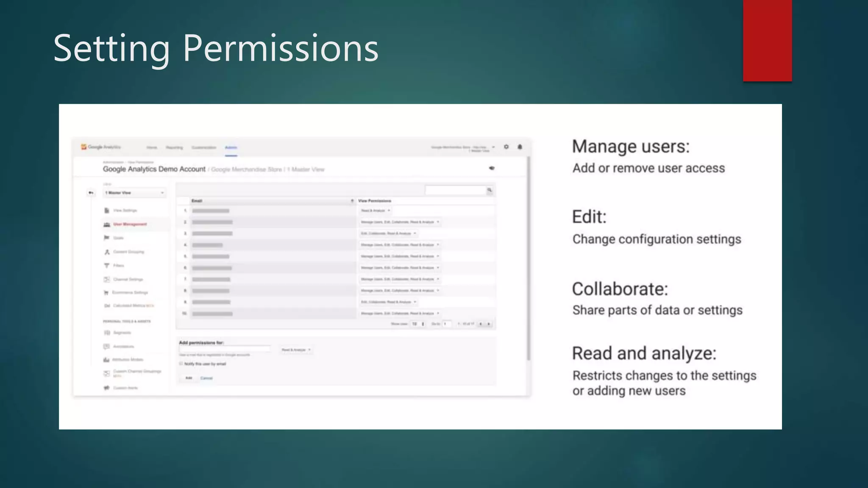Open row 9 Edit, Collaborate permissions dropdown
The height and width of the screenshot is (488, 868).
pyautogui.click(x=388, y=302)
